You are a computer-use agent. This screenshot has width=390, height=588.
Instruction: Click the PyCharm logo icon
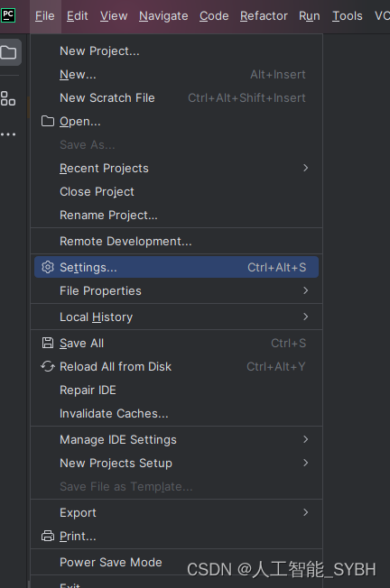coord(8,15)
